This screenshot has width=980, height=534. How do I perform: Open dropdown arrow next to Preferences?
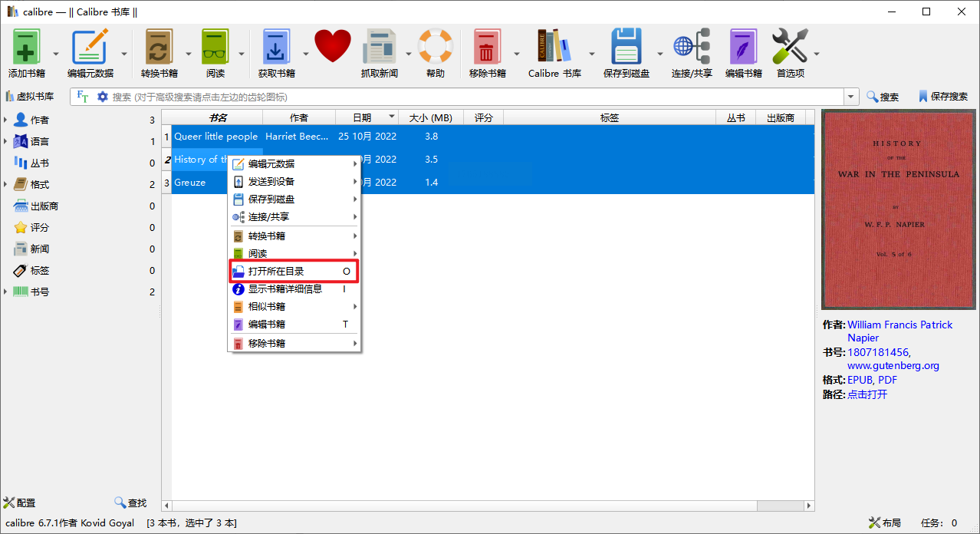click(817, 54)
